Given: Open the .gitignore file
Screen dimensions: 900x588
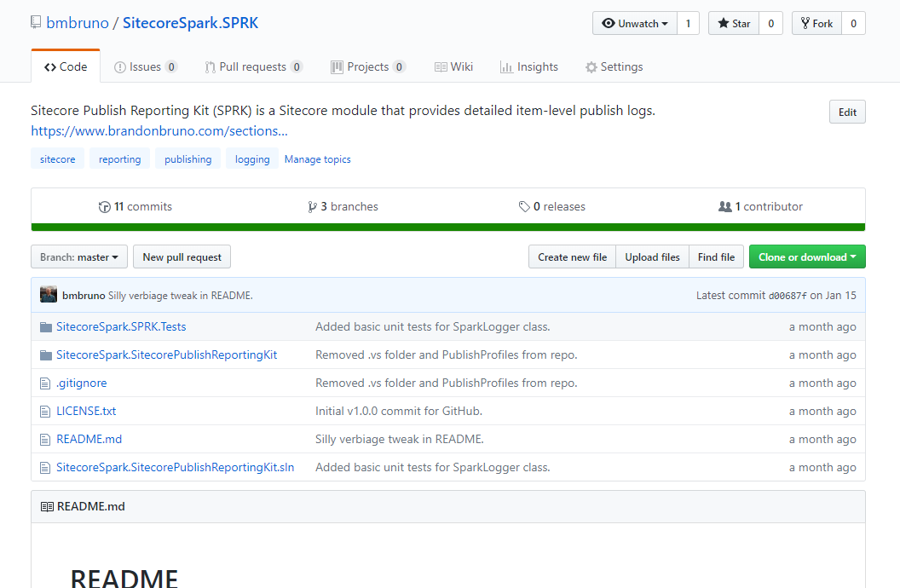Looking at the screenshot, I should (x=82, y=383).
